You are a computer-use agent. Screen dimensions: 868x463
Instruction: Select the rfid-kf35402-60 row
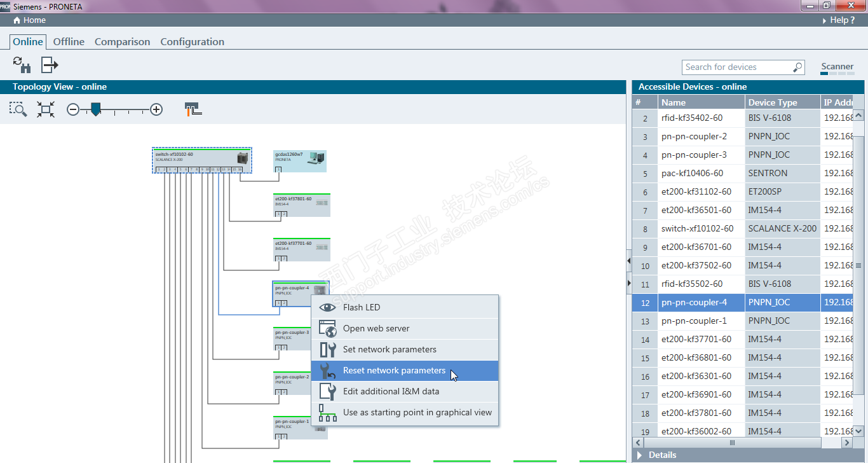coord(742,118)
